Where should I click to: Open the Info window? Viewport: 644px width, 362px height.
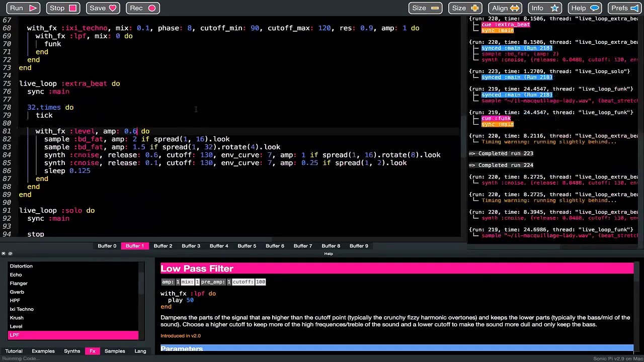coord(546,8)
